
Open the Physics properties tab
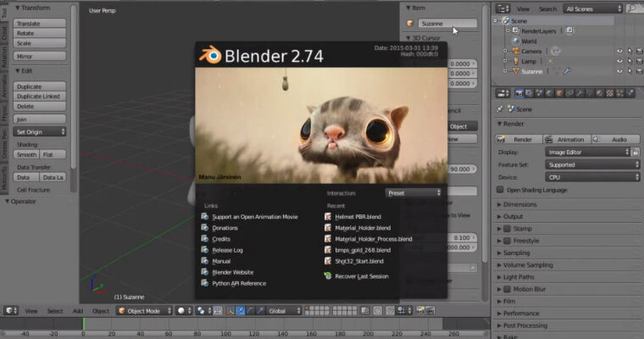pyautogui.click(x=630, y=93)
